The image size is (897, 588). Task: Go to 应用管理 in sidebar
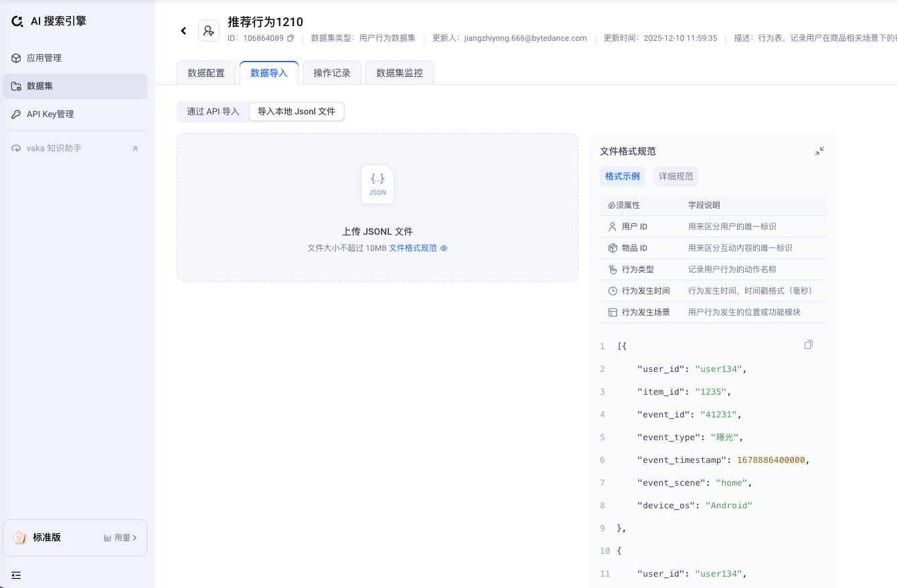pos(44,58)
